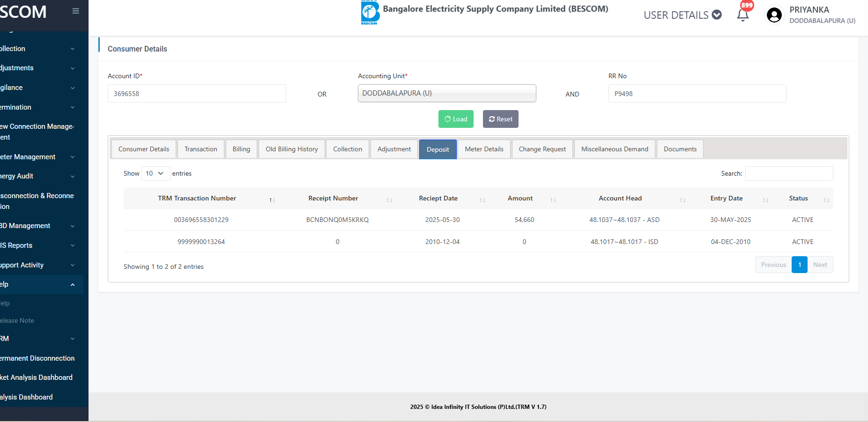Image resolution: width=868 pixels, height=422 pixels.
Task: Select the Deposit tab
Action: 438,149
